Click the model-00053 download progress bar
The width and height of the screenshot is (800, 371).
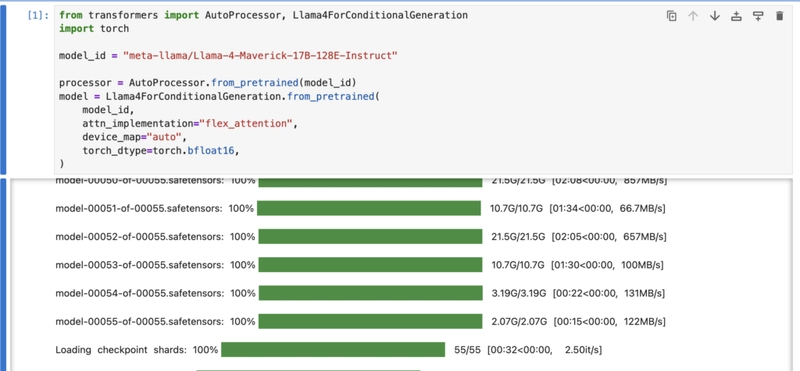[x=370, y=265]
